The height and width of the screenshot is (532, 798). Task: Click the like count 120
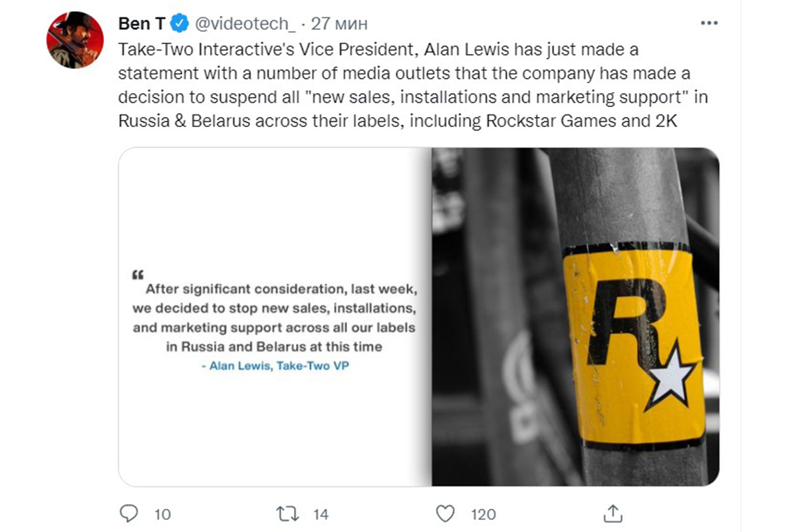click(483, 514)
